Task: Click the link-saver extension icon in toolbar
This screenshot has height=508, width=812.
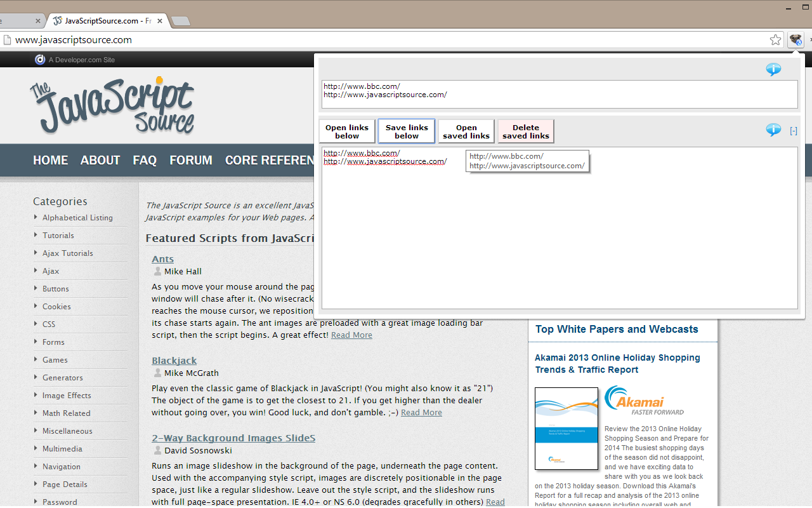Action: [x=796, y=40]
